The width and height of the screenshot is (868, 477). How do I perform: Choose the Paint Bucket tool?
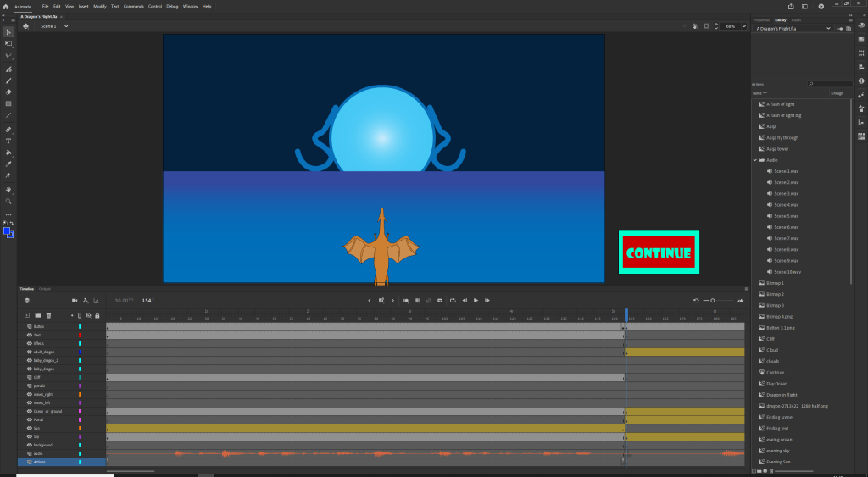(x=8, y=153)
